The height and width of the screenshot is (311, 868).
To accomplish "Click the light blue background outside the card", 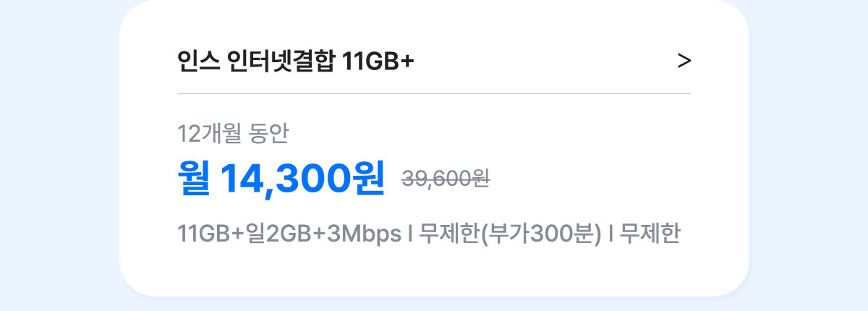I will pyautogui.click(x=58, y=155).
